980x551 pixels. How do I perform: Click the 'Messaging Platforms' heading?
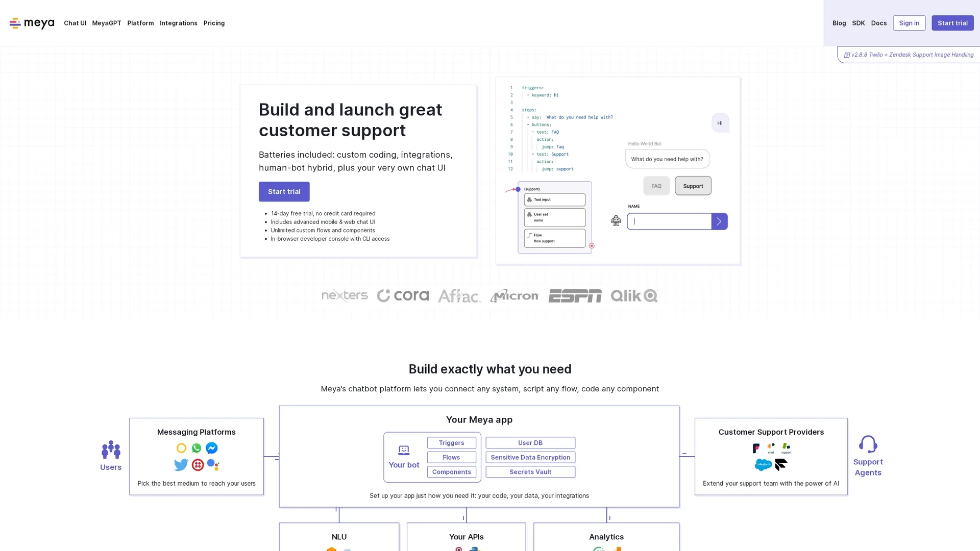click(197, 432)
